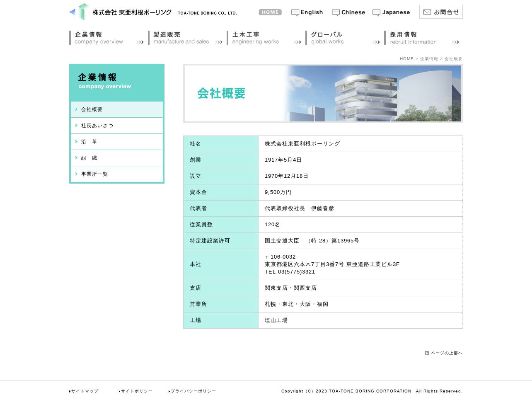Viewport: 532px width, 402px height.
Task: Open the サイトポリシー footer link
Action: [x=136, y=391]
